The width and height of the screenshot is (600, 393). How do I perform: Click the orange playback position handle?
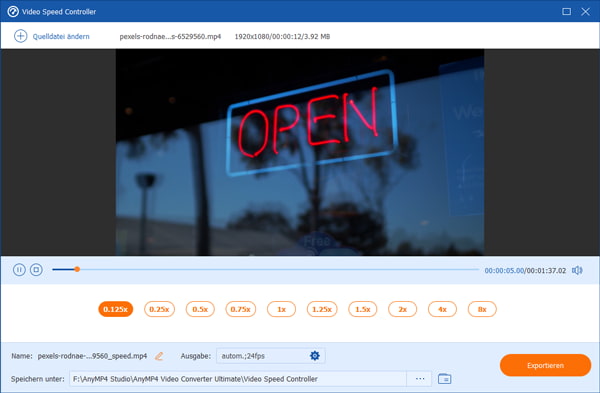click(x=77, y=269)
